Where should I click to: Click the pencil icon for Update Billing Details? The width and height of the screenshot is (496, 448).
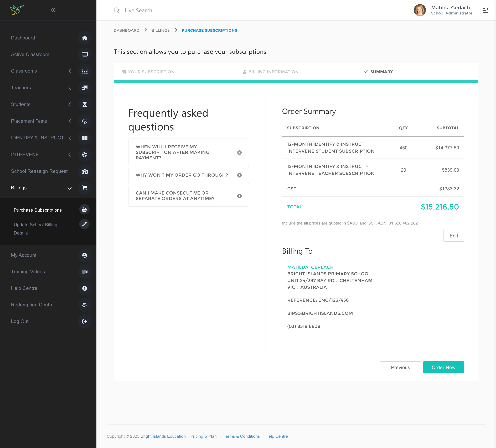click(x=84, y=224)
